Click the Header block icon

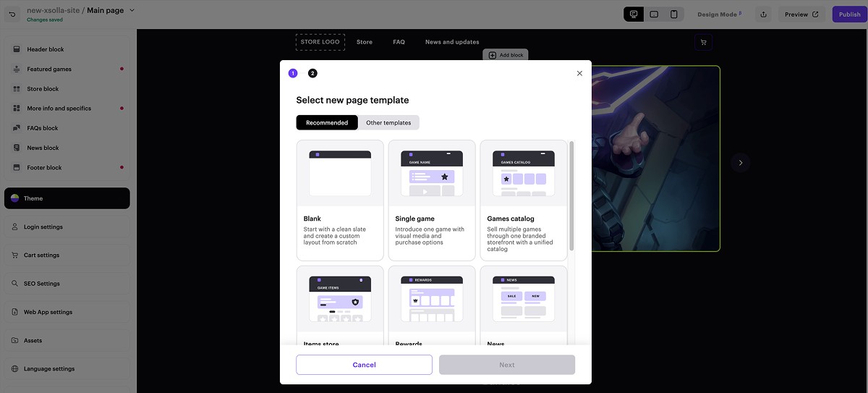pos(17,49)
